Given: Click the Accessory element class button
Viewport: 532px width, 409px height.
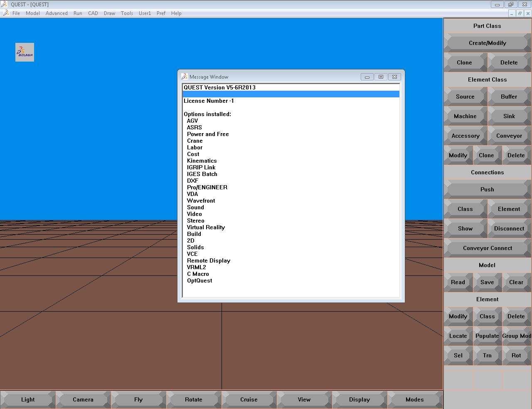Looking at the screenshot, I should (465, 136).
